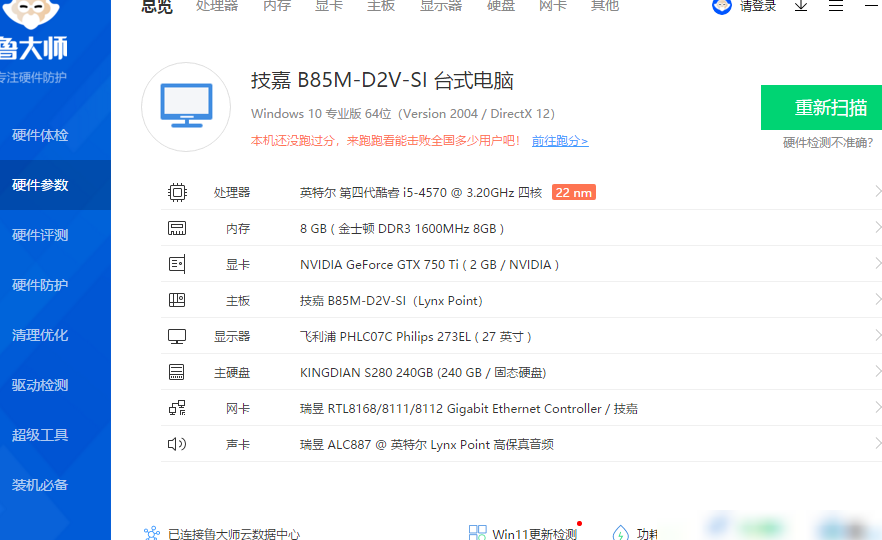The width and height of the screenshot is (882, 540).
Task: Click 硬件检测不准确? link
Action: (x=828, y=143)
